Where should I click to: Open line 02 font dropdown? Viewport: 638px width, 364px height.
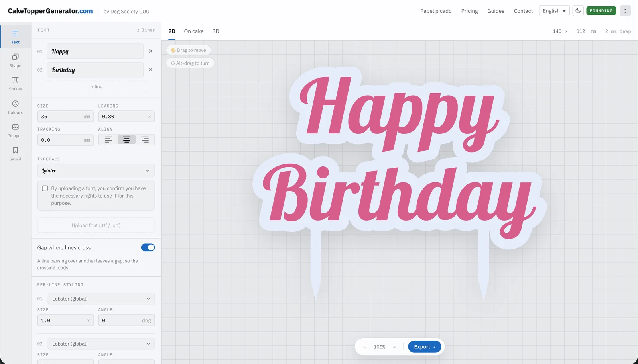pyautogui.click(x=101, y=344)
